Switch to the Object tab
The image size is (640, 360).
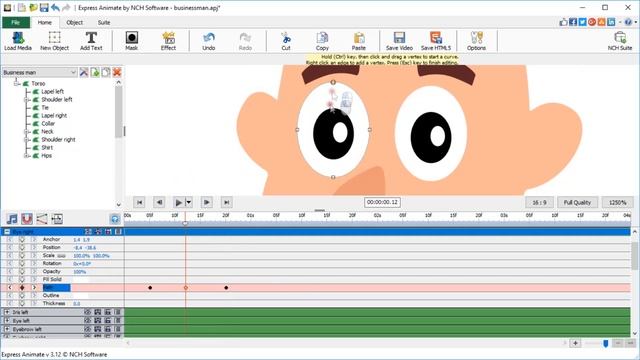(x=75, y=22)
